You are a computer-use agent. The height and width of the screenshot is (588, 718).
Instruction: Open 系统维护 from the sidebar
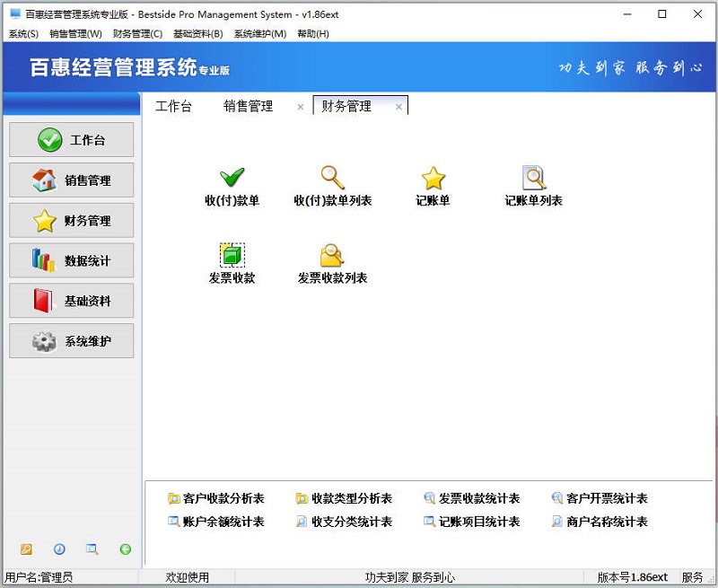click(71, 341)
